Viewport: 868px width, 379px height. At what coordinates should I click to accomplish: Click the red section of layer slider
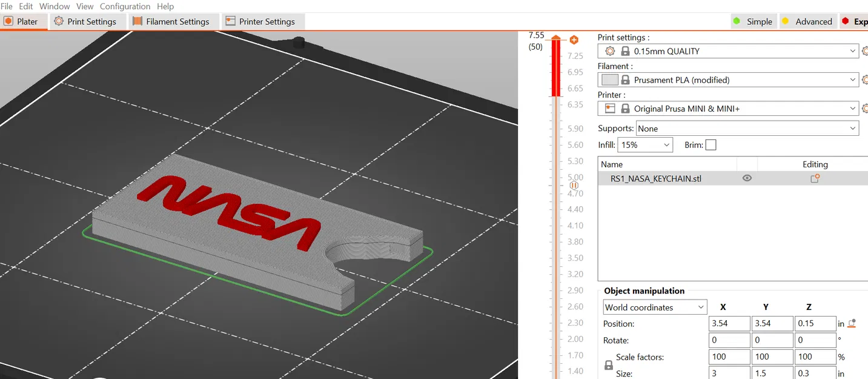pos(555,68)
